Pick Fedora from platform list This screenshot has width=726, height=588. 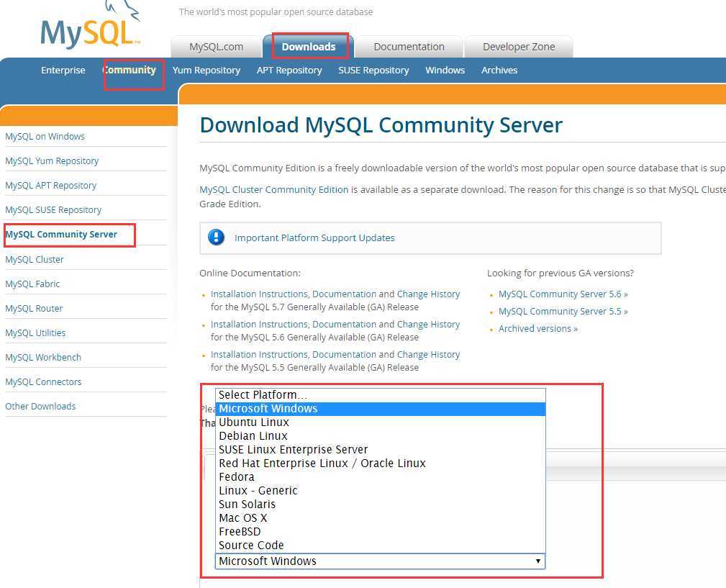pos(381,477)
